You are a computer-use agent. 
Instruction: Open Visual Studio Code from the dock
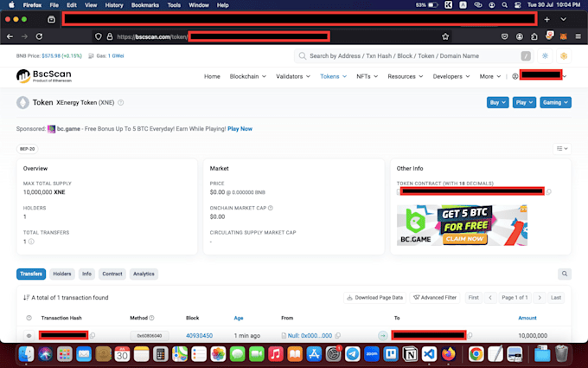(x=429, y=354)
